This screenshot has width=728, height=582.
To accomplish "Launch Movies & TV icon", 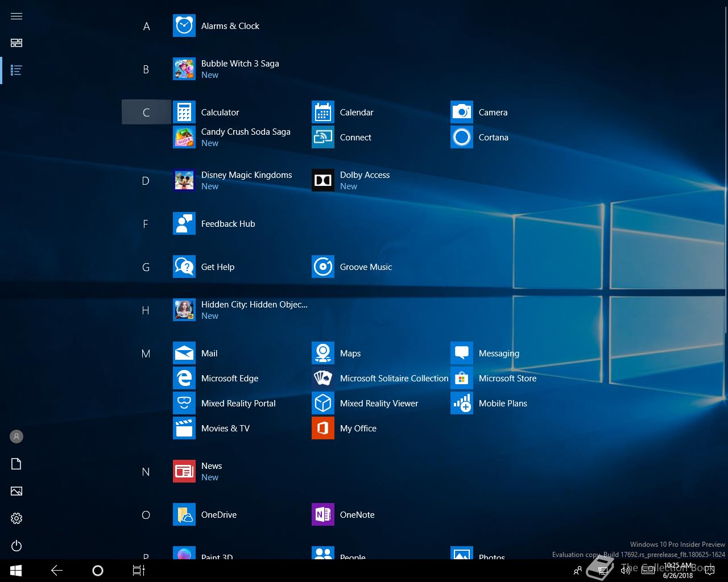I will pos(184,429).
